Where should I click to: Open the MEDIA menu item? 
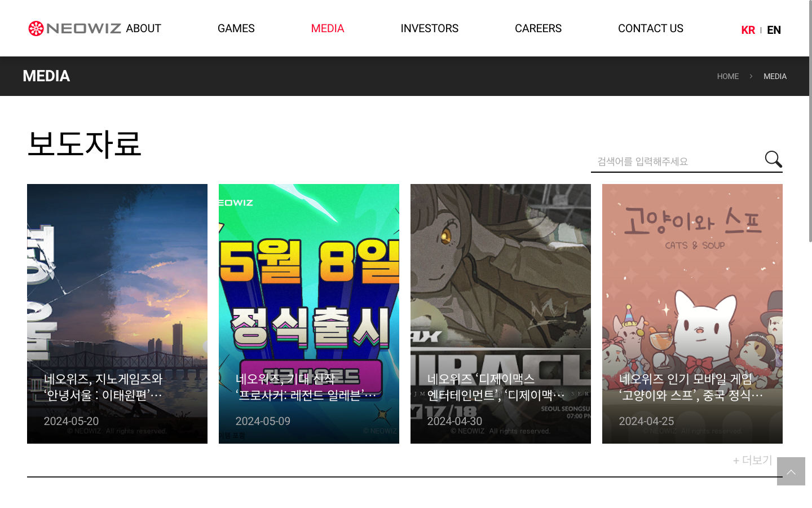[x=328, y=28]
